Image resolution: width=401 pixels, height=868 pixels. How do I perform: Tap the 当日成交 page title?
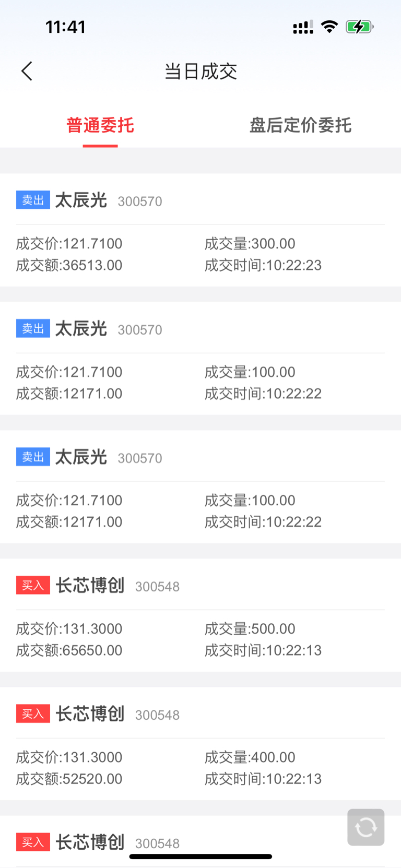click(200, 72)
